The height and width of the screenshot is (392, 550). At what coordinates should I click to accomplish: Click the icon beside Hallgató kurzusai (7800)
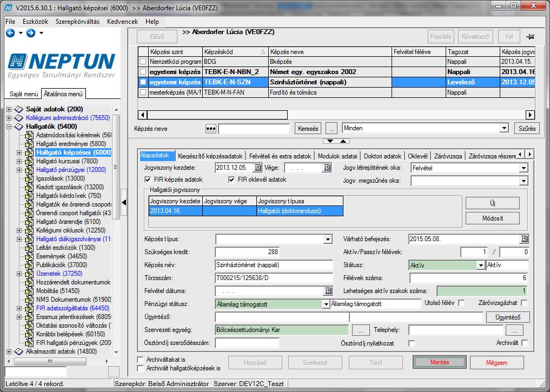[29, 161]
